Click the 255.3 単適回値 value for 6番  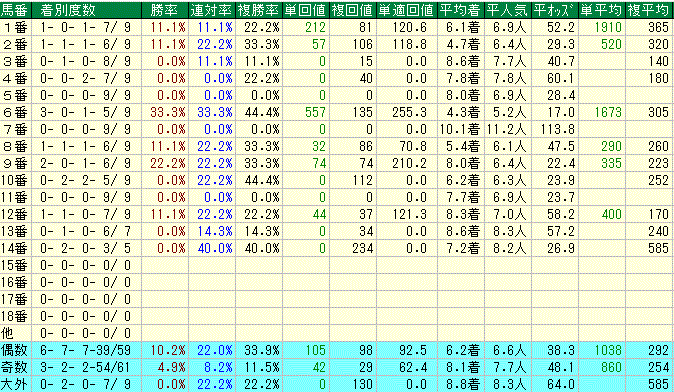click(409, 112)
